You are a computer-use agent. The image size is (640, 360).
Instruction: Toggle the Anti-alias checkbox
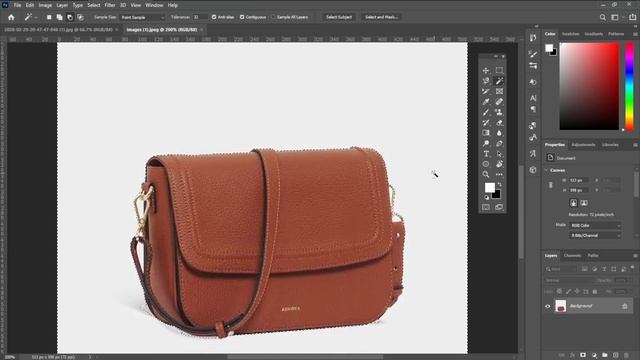(214, 17)
